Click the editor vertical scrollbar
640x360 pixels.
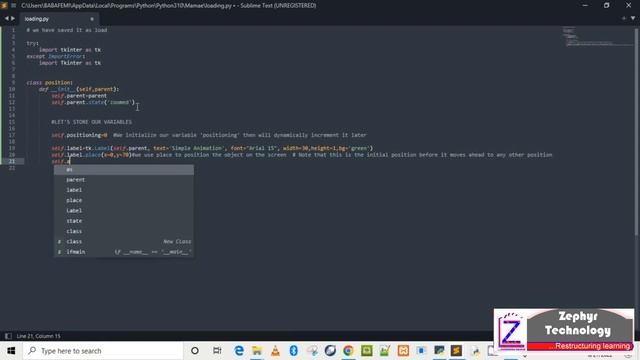[x=637, y=131]
